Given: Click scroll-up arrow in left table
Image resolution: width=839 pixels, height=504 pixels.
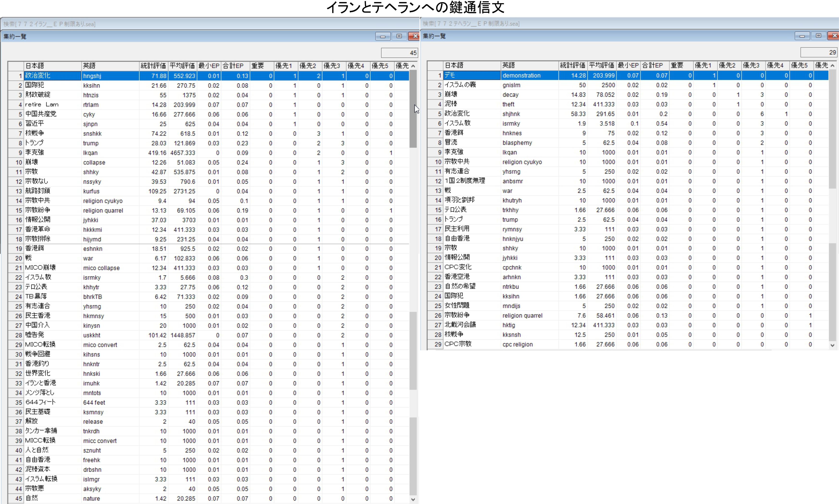Looking at the screenshot, I should (413, 66).
